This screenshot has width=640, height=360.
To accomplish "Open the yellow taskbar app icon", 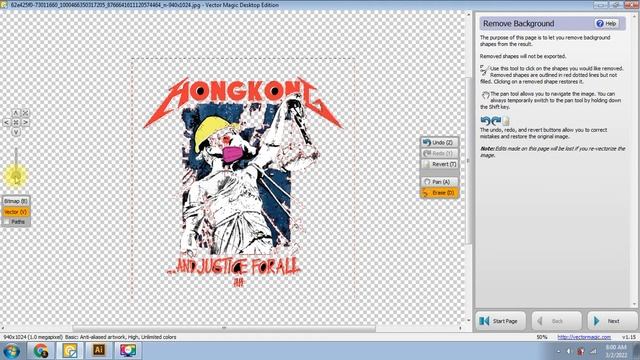I will 69,351.
